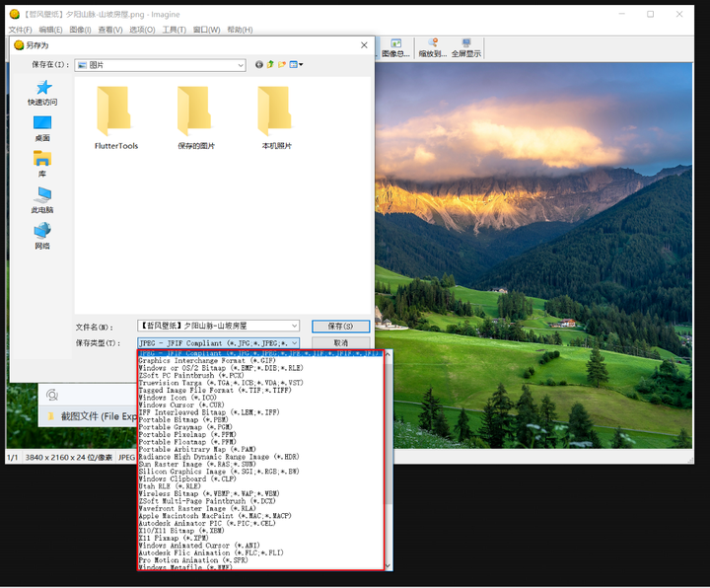This screenshot has width=710, height=588.
Task: Click the 取消 cancel button
Action: pos(340,343)
